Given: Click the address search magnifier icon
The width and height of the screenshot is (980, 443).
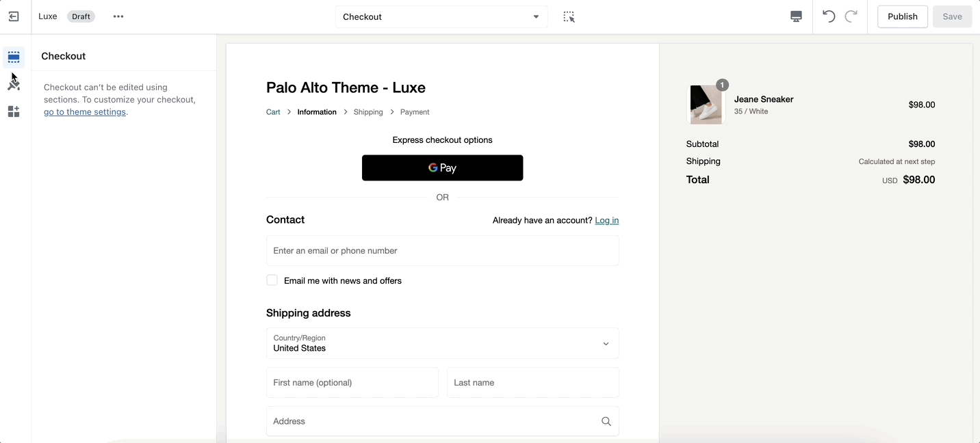Looking at the screenshot, I should pos(606,421).
